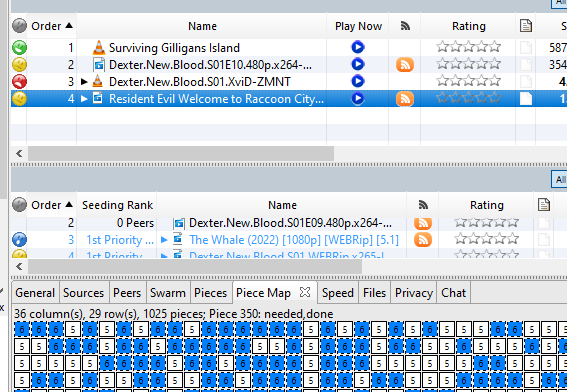Screen dimensions: 567x392
Task: Sort downloading table by Order column
Action: click(x=52, y=26)
